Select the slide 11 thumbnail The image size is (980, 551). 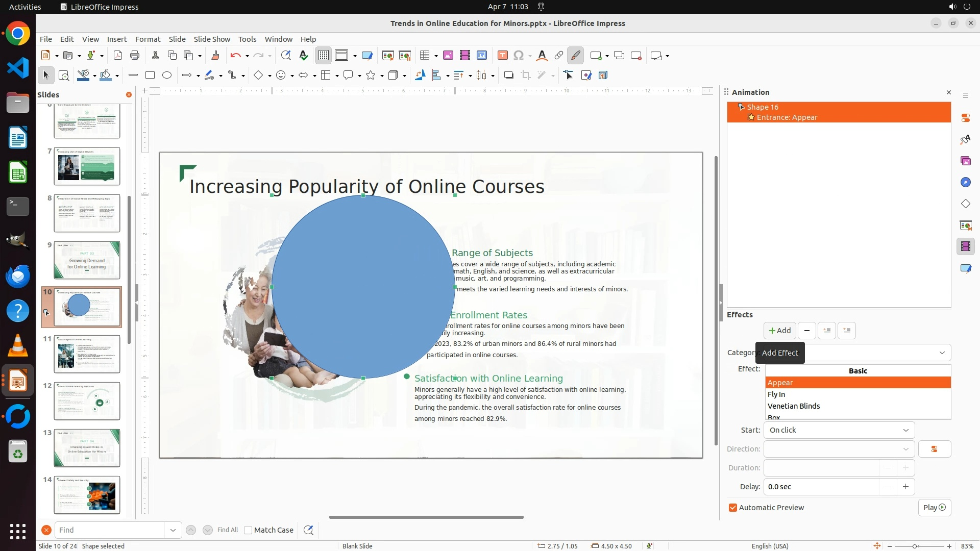coord(87,354)
